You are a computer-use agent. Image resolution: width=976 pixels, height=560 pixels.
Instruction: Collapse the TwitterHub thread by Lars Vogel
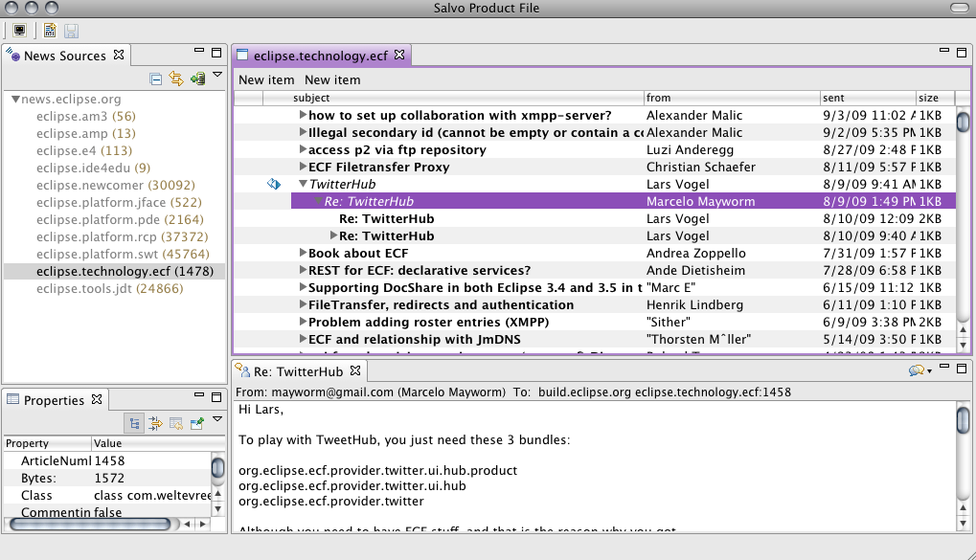tap(303, 184)
